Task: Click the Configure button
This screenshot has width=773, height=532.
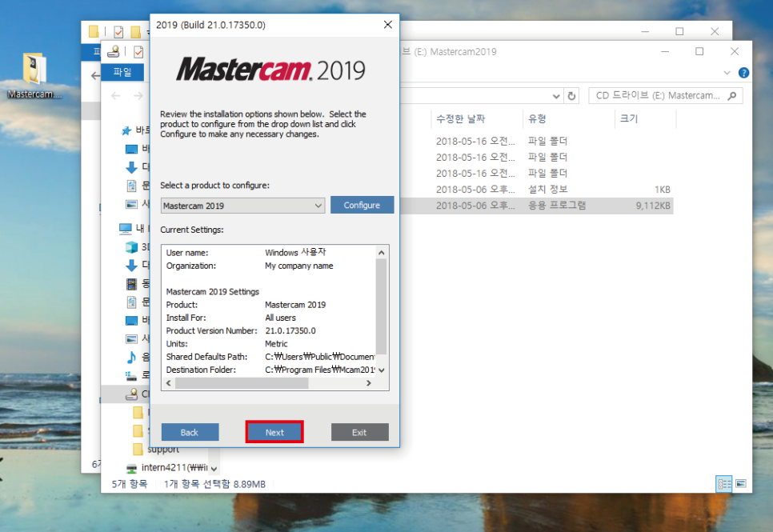Action: click(x=362, y=205)
